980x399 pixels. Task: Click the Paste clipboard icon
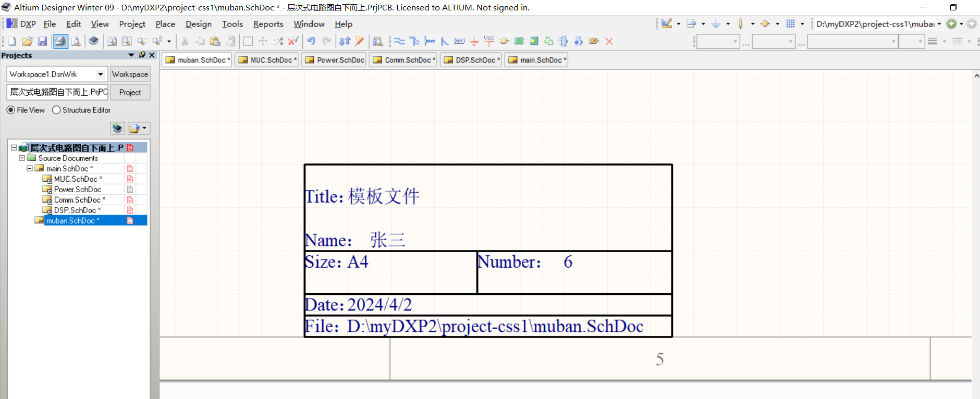(x=215, y=41)
